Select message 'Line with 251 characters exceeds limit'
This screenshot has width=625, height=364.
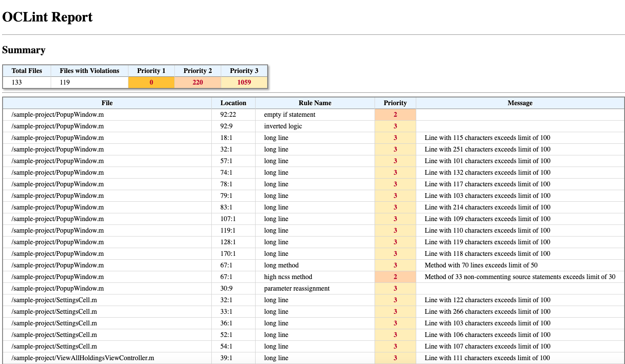point(488,149)
